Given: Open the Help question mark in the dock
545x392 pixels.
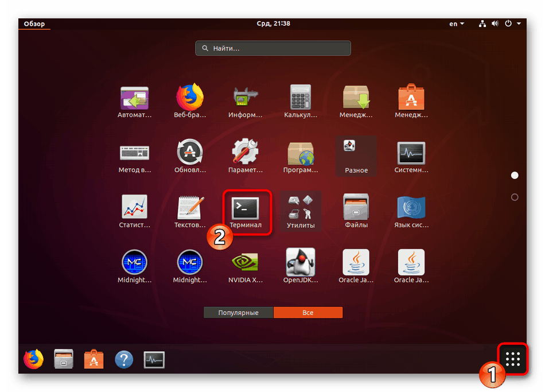Looking at the screenshot, I should [x=124, y=360].
